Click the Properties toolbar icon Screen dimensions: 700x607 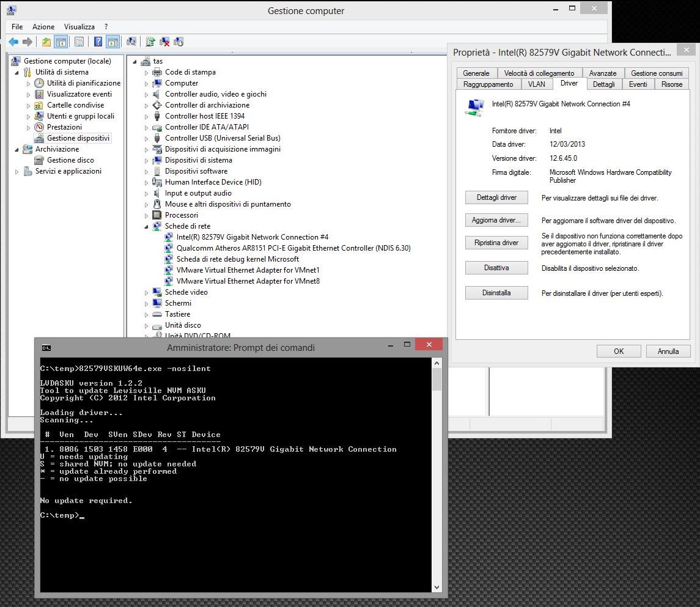coord(79,42)
